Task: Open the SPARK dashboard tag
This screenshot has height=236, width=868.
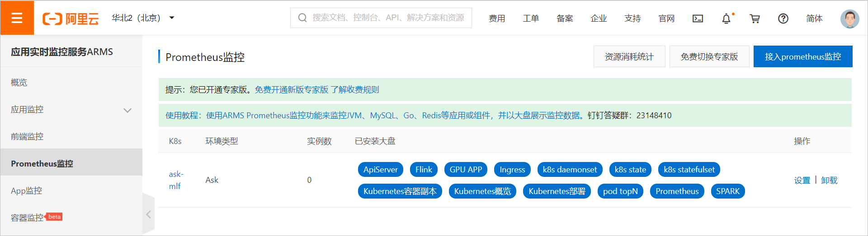Action: [728, 191]
